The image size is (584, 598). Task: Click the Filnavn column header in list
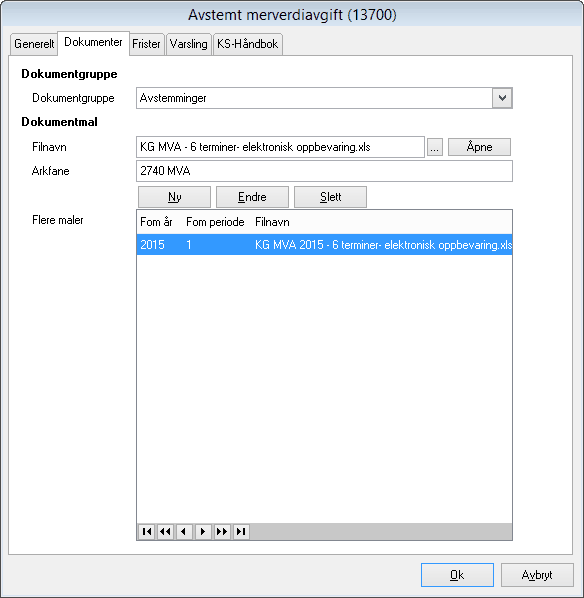[x=272, y=222]
